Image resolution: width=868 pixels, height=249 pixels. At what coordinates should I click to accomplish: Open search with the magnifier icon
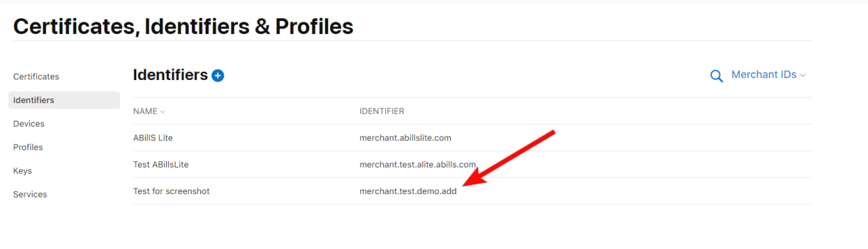[x=716, y=76]
